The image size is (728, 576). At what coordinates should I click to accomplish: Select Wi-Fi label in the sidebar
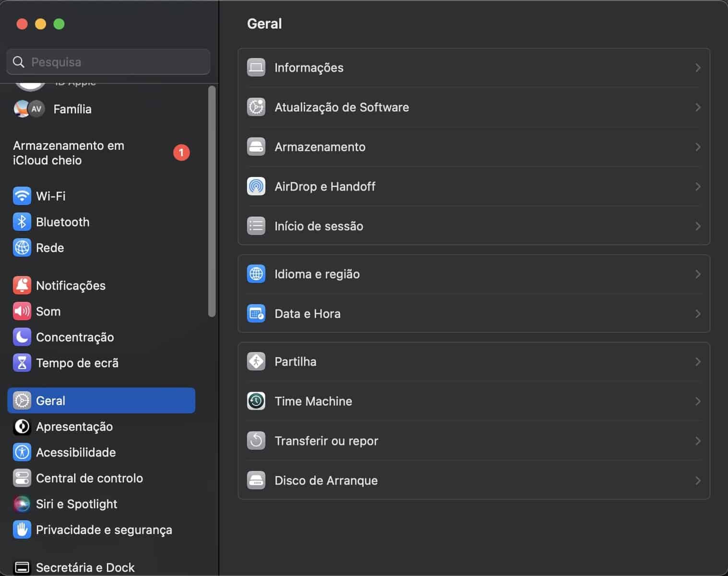[x=51, y=196]
